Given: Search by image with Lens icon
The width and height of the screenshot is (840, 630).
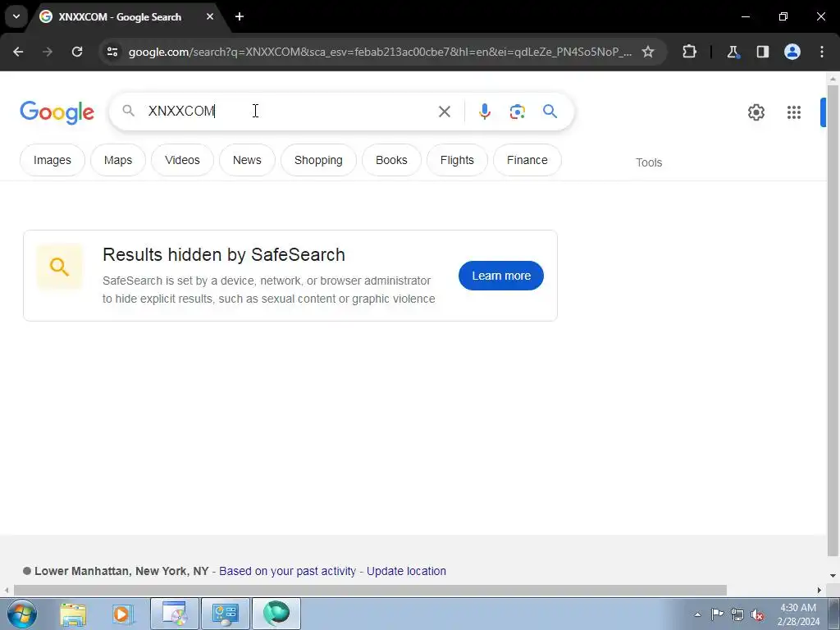Looking at the screenshot, I should (517, 112).
